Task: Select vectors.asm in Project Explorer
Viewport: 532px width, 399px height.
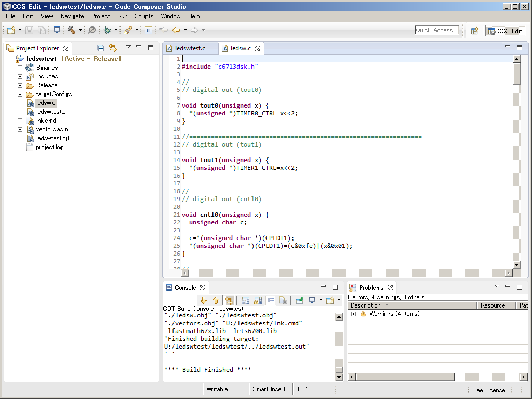Action: pos(52,129)
